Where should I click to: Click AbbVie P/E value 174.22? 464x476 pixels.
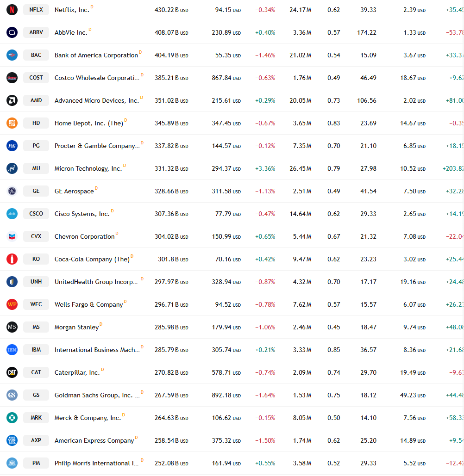(367, 32)
